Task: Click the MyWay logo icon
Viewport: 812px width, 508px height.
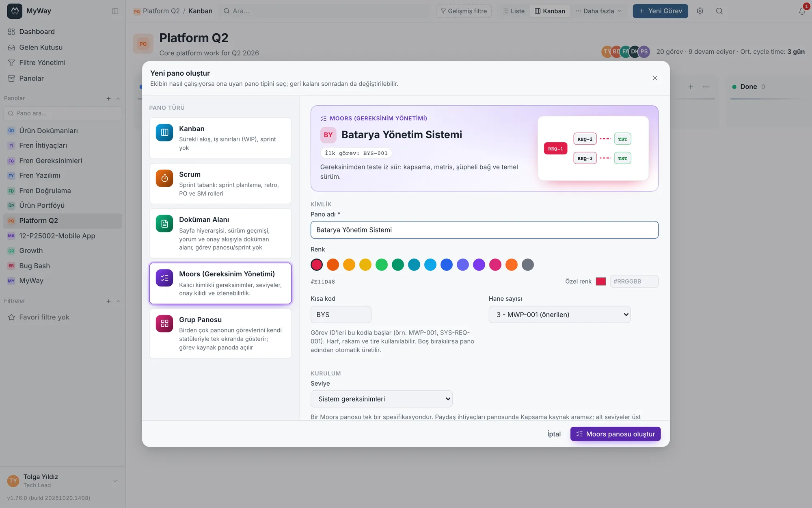Action: [x=15, y=11]
